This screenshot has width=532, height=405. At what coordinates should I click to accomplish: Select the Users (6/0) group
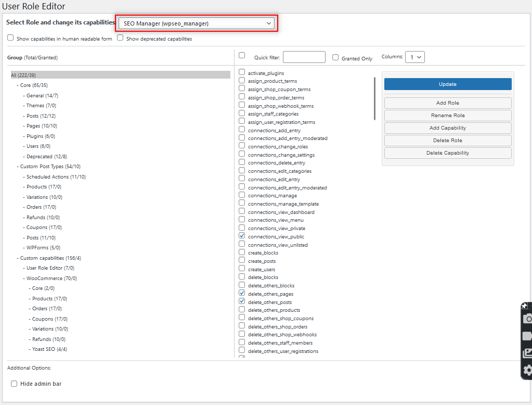tap(38, 146)
